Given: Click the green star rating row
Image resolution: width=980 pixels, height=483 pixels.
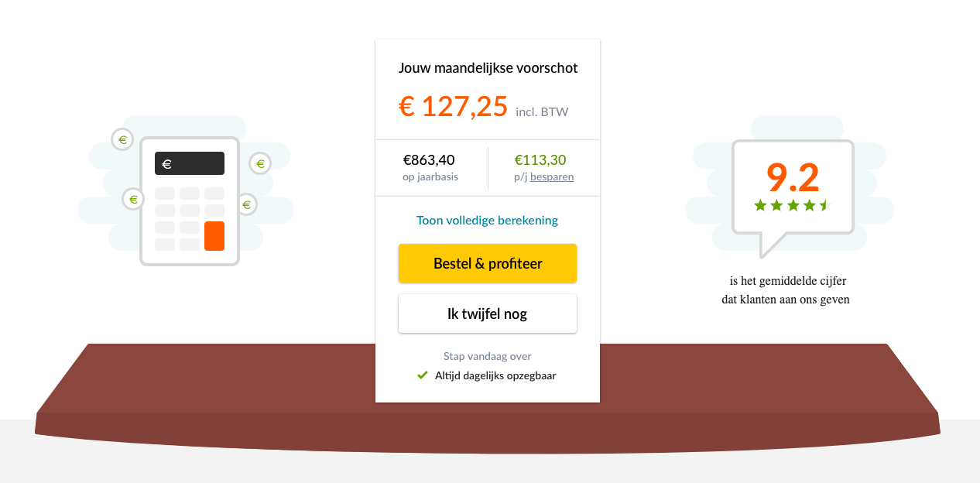Looking at the screenshot, I should pos(791,205).
